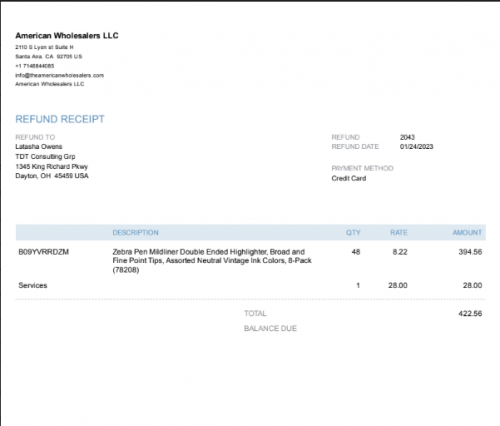Click the AMOUNT column header

click(467, 233)
